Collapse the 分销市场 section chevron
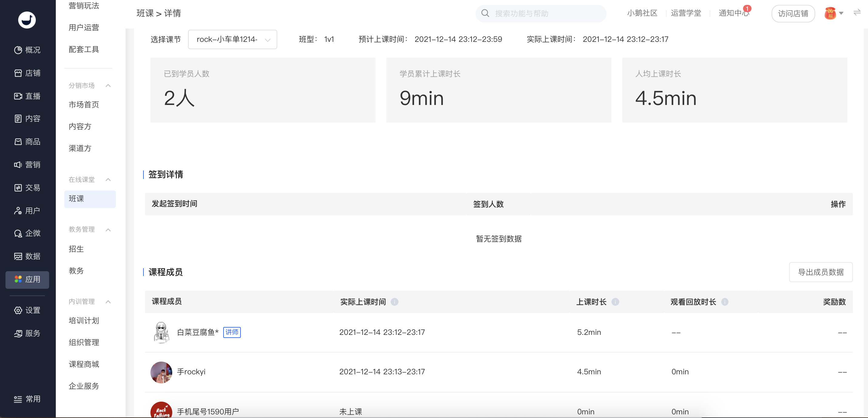This screenshot has height=418, width=868. (108, 86)
